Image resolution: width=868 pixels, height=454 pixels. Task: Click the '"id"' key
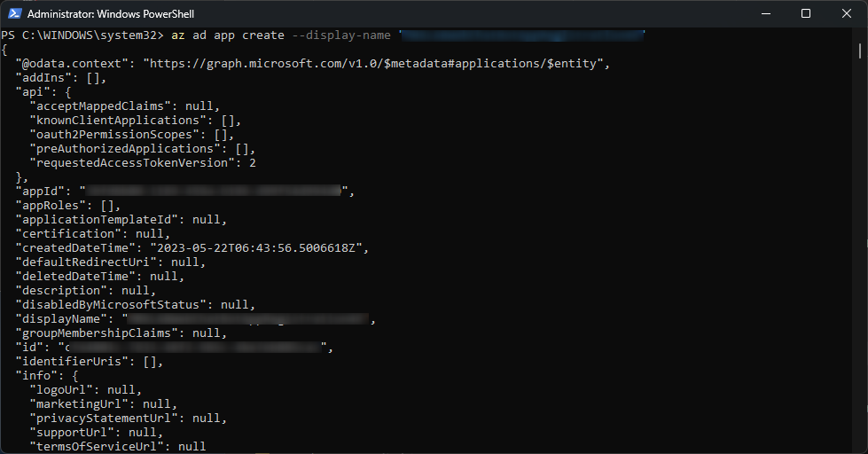click(x=29, y=348)
